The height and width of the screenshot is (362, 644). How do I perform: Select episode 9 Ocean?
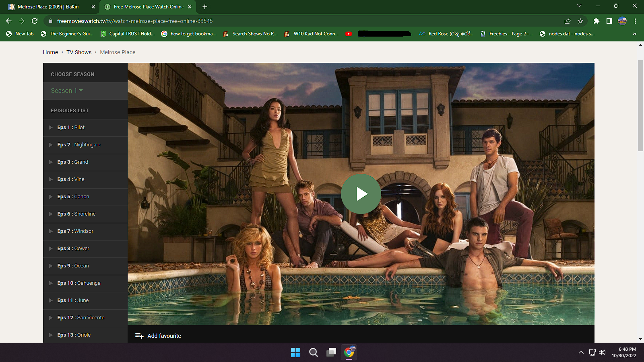pos(85,266)
